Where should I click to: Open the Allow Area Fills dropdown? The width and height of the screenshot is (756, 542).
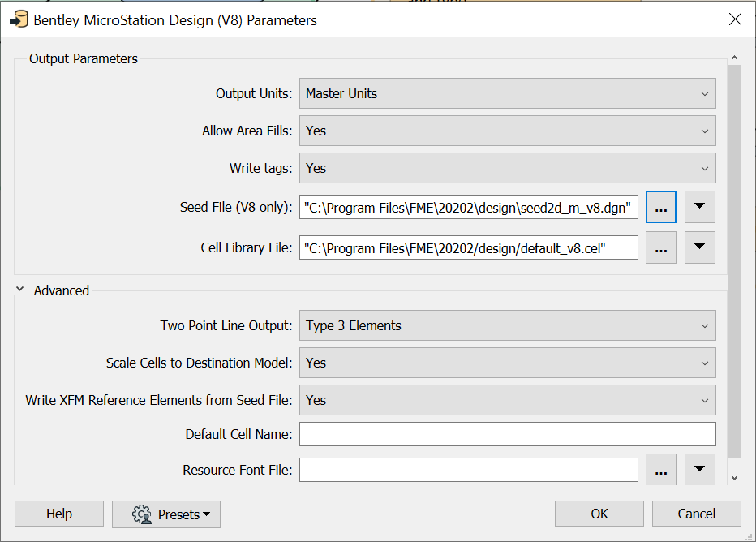point(507,131)
